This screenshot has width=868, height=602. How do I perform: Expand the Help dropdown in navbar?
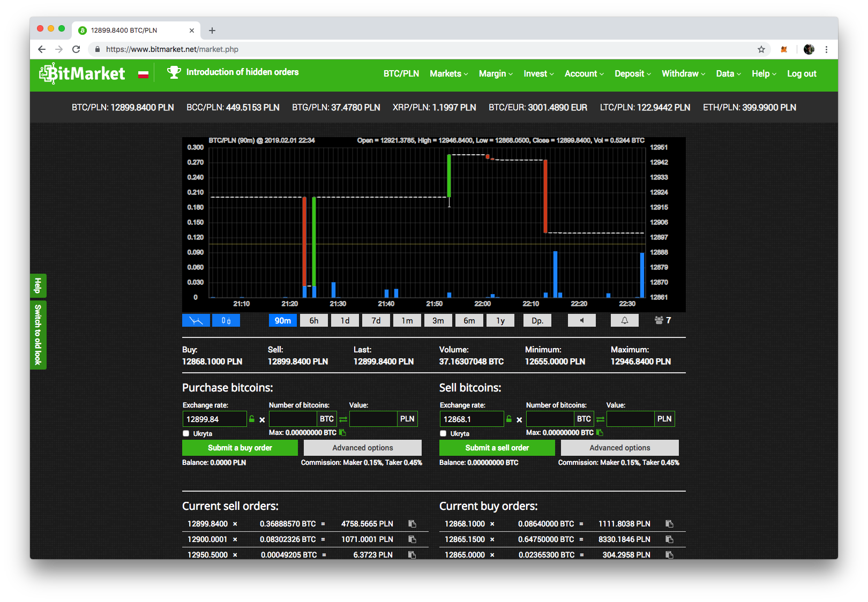[764, 74]
